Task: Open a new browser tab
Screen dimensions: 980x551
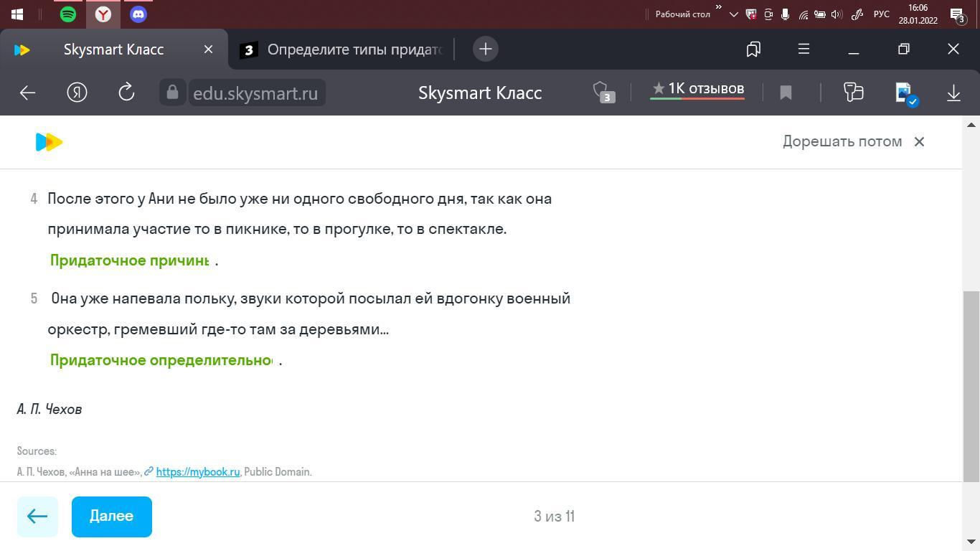Action: pos(486,49)
